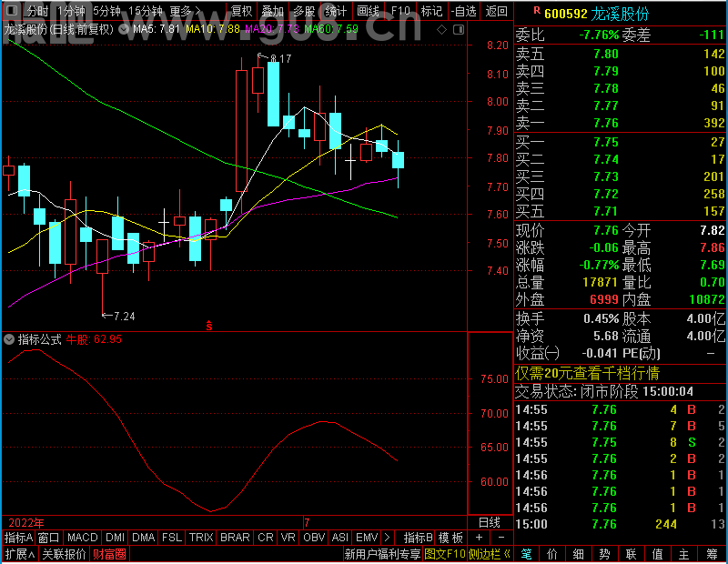Screen dimensions: 728x564
Task: Expand the 扩展 panel
Action: [x=19, y=554]
